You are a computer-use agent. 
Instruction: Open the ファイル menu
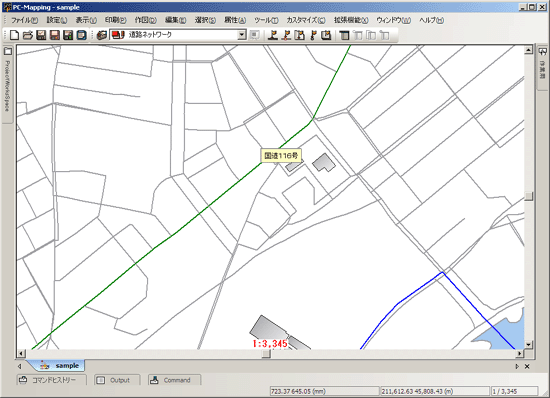pos(24,20)
